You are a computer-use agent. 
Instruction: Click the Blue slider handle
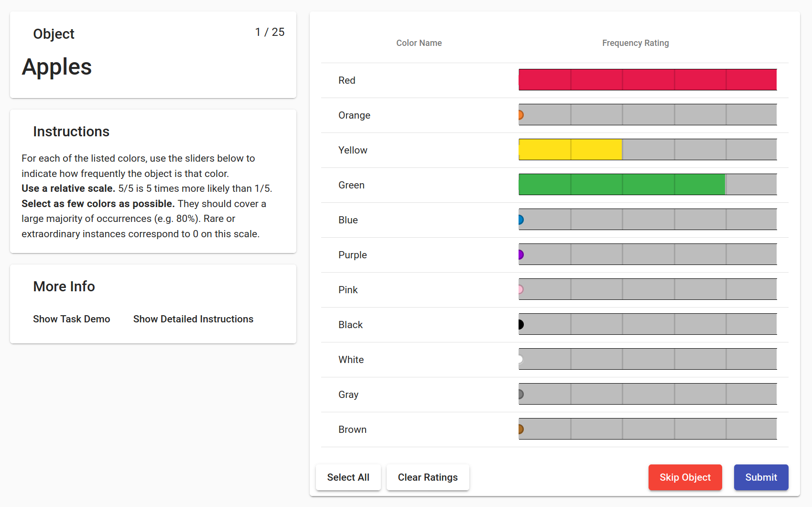click(x=520, y=220)
